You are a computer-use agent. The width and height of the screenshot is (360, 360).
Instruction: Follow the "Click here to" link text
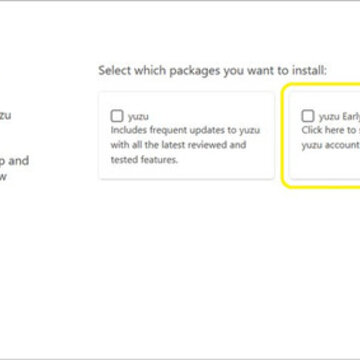pos(329,130)
